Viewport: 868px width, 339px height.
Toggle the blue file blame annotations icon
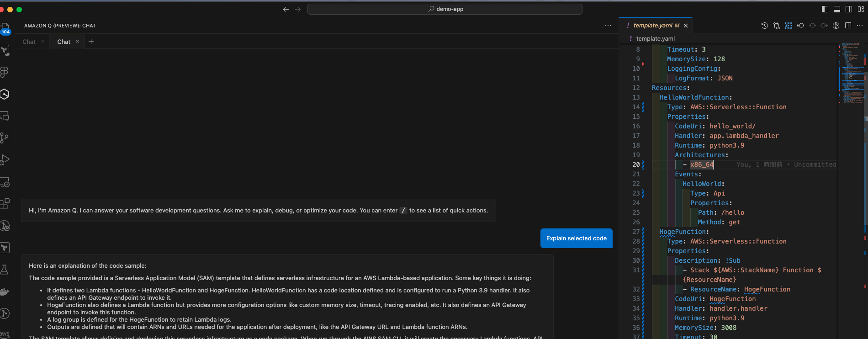789,26
